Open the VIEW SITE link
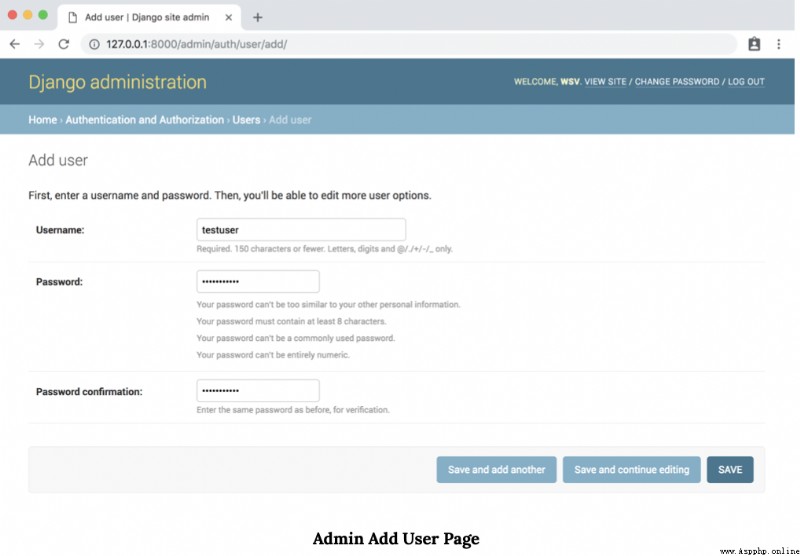Screen dimensions: 800x556 (x=605, y=82)
